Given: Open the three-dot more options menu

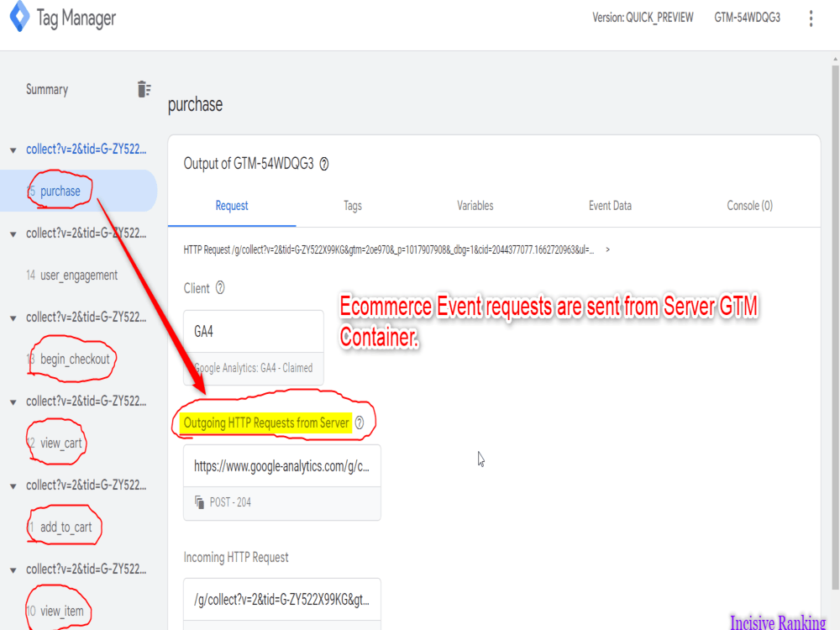Looking at the screenshot, I should [811, 18].
